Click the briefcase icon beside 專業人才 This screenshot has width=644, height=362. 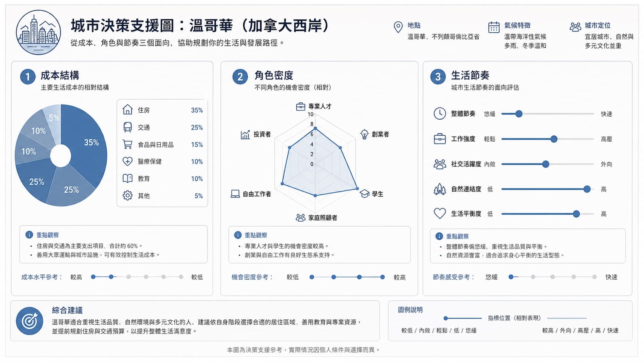click(x=300, y=107)
